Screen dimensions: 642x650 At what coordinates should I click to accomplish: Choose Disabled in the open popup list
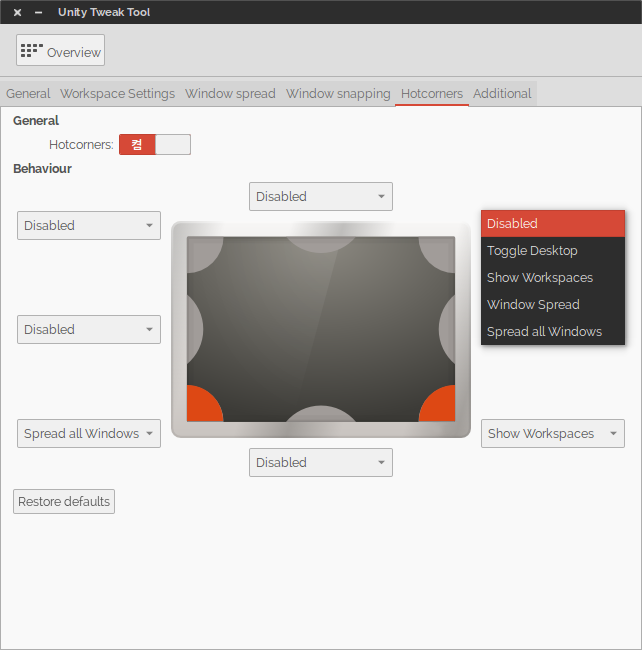tap(553, 224)
